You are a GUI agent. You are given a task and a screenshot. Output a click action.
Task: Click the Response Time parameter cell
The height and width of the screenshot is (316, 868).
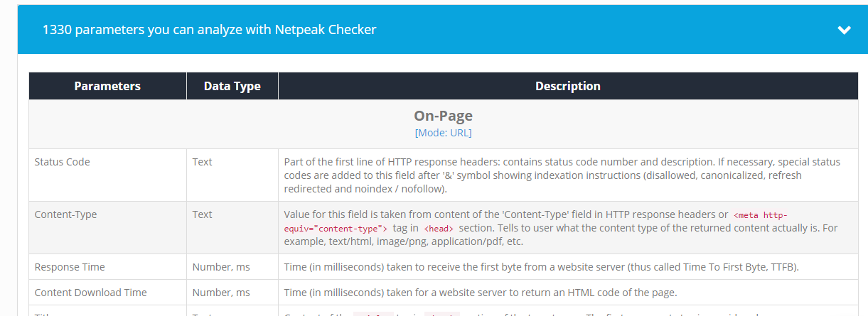107,267
